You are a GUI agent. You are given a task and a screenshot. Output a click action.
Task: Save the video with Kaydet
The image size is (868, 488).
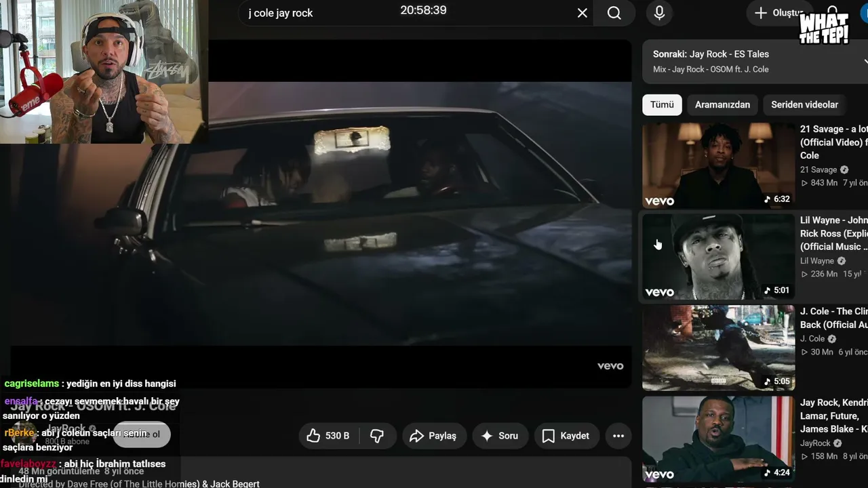click(x=566, y=436)
